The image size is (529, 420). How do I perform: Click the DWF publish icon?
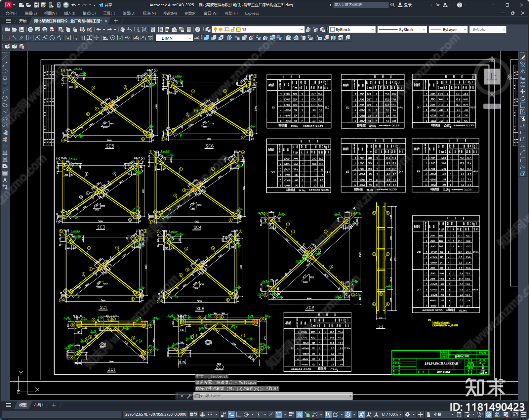tap(52, 29)
